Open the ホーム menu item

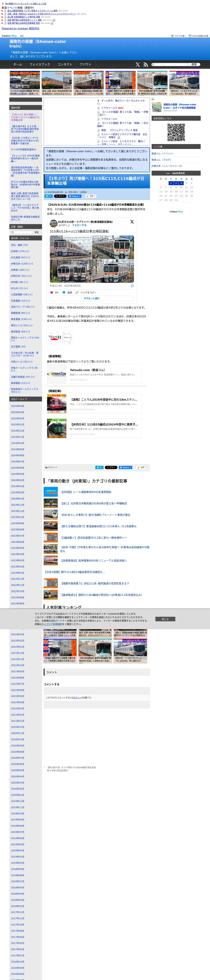click(17, 65)
